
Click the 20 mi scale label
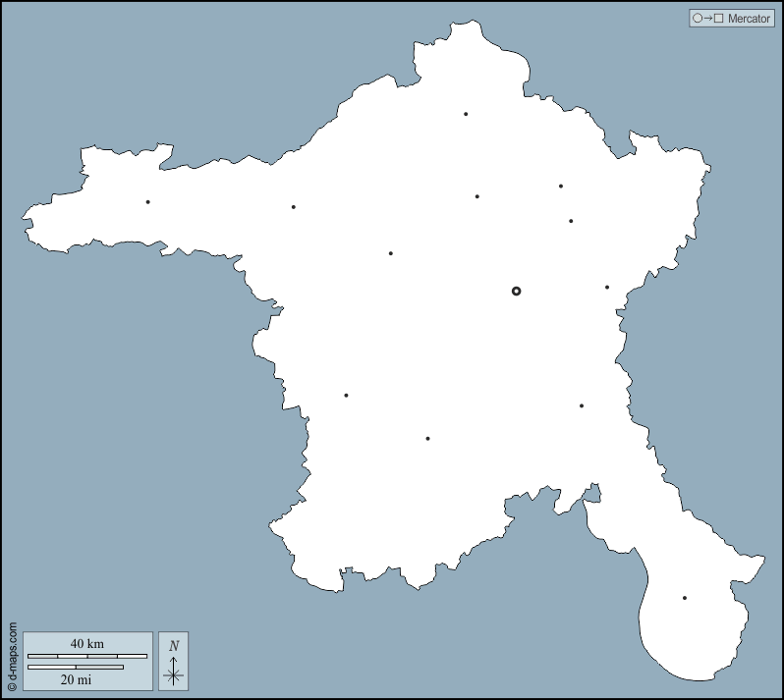[76, 680]
